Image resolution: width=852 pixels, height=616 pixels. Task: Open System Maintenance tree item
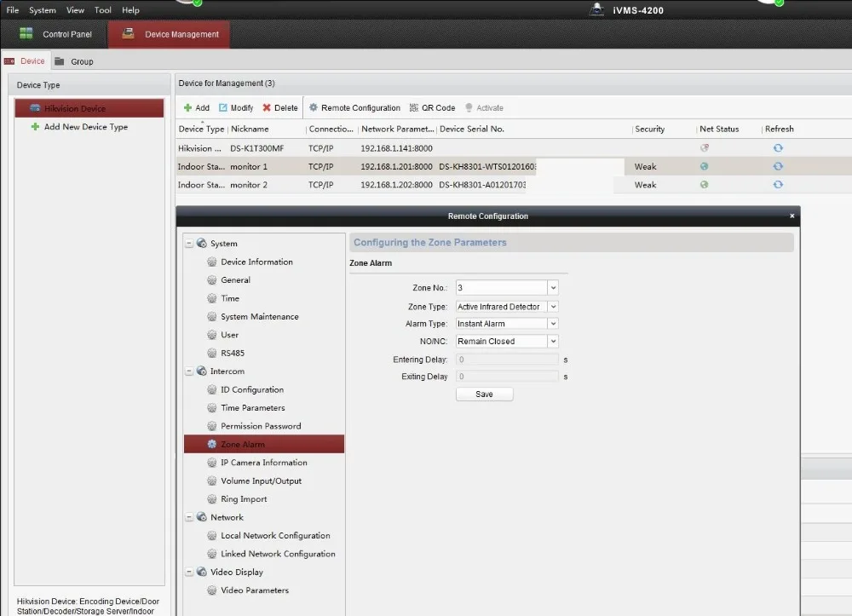pos(260,317)
